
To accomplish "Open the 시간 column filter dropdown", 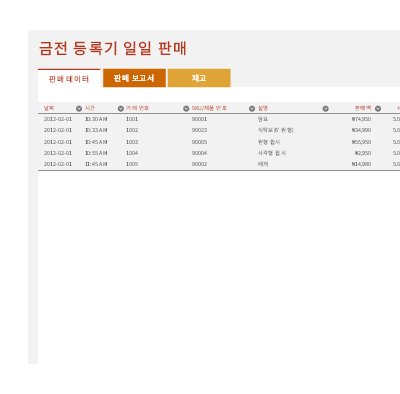I will pyautogui.click(x=121, y=109).
